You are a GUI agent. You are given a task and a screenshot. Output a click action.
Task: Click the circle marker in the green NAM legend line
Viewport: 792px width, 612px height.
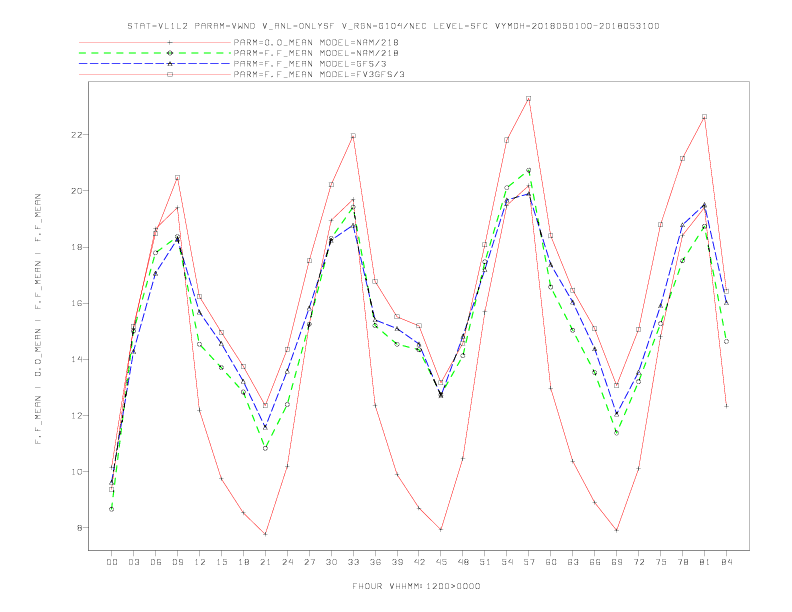tap(170, 53)
